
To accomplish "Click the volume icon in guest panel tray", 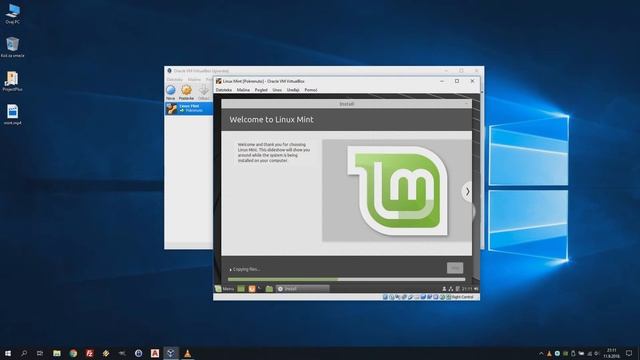I will [476, 289].
